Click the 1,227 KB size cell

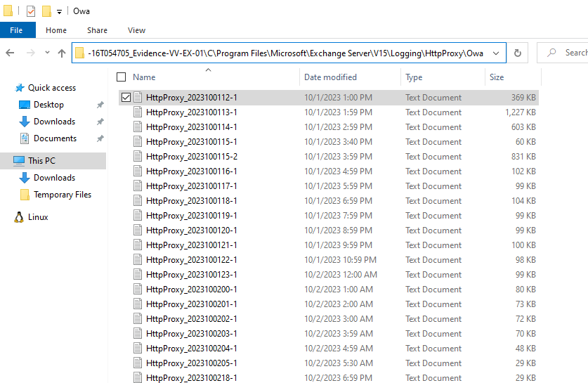click(520, 112)
